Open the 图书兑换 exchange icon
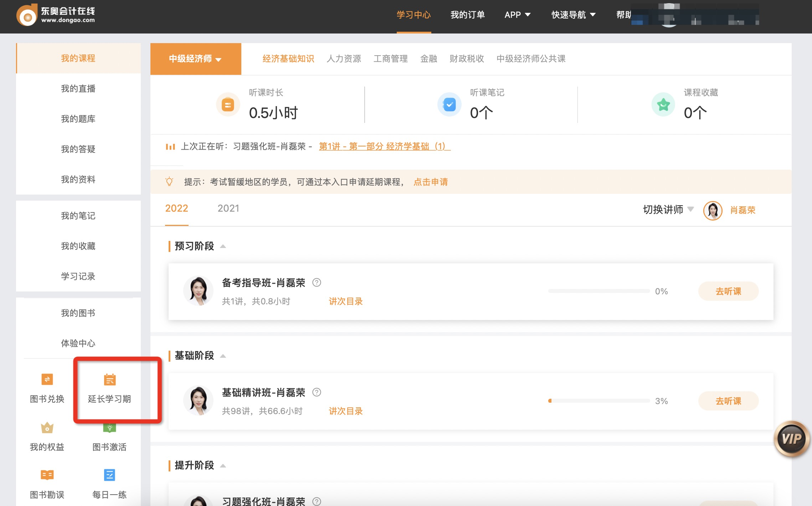The image size is (812, 506). pos(47,379)
